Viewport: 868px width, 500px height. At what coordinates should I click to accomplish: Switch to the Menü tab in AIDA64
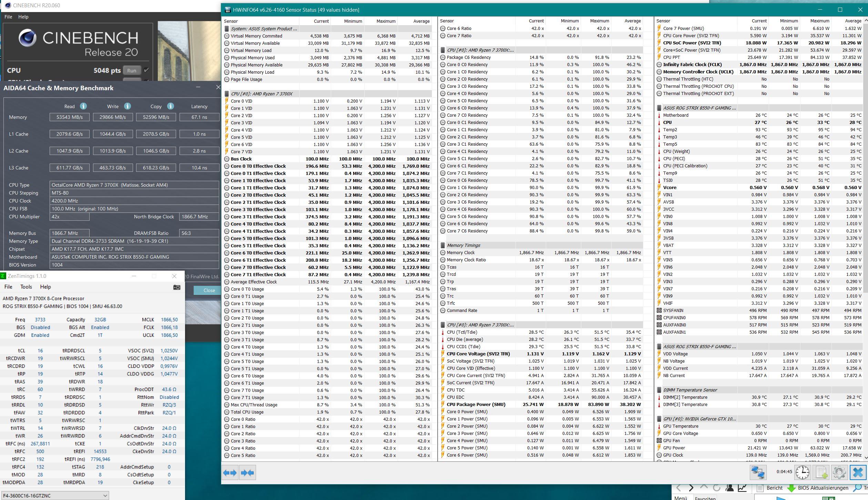click(x=681, y=498)
